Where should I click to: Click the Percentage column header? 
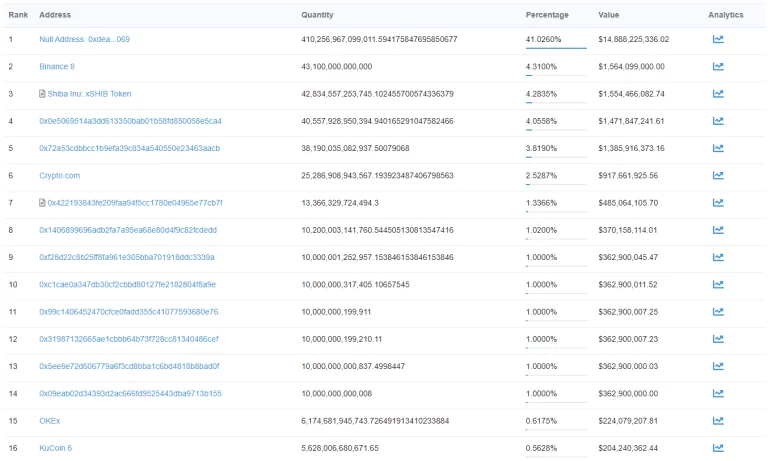(x=547, y=15)
